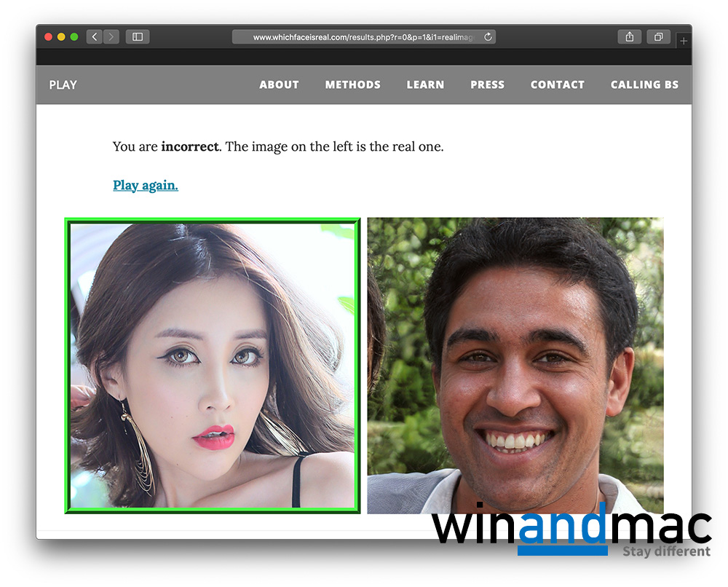
Task: Click the "Play again." link
Action: (145, 186)
